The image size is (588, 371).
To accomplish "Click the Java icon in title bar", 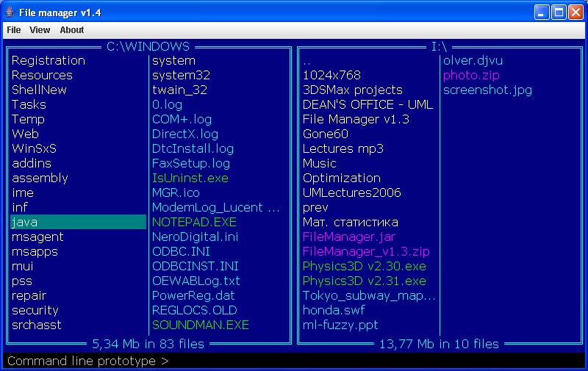I will tap(10, 12).
